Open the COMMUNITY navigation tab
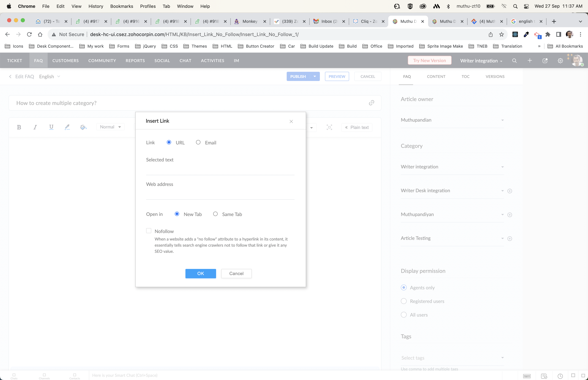Screen dimensions: 588x380 click(102, 61)
